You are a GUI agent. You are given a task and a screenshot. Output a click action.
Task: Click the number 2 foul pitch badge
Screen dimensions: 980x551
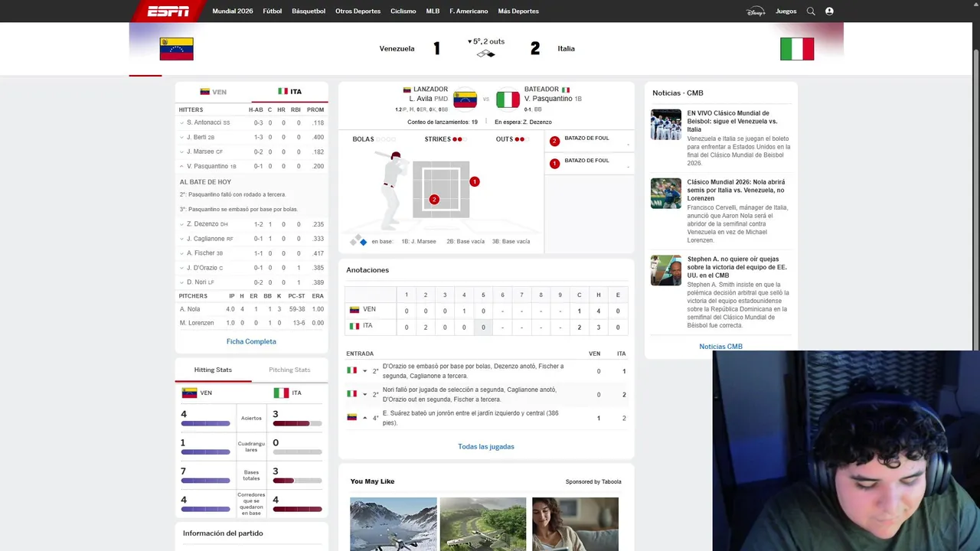(554, 141)
